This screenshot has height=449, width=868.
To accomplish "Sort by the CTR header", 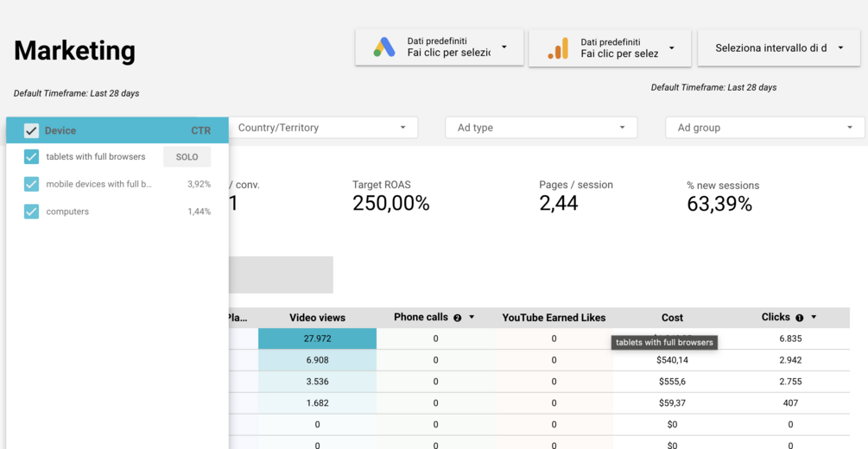I will tap(201, 130).
